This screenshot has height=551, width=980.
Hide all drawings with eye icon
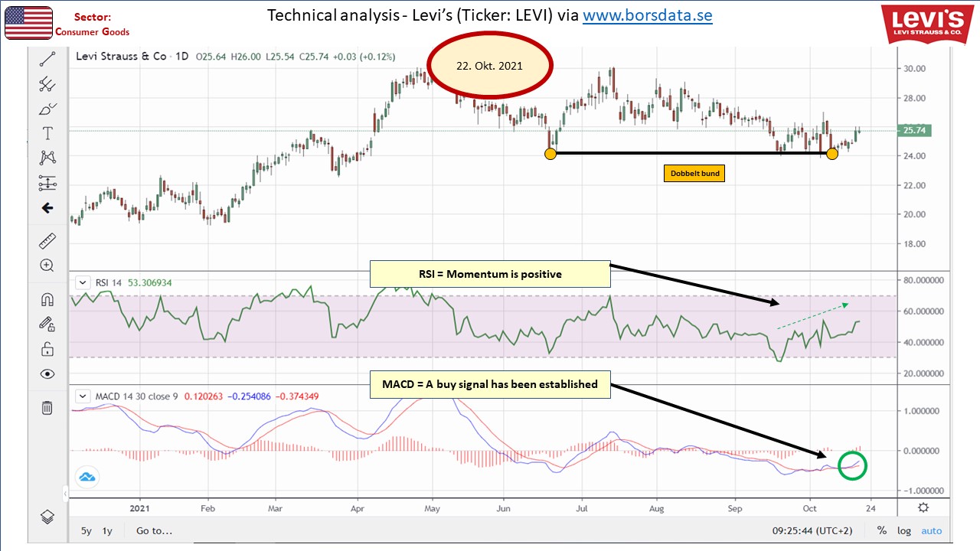pyautogui.click(x=47, y=373)
